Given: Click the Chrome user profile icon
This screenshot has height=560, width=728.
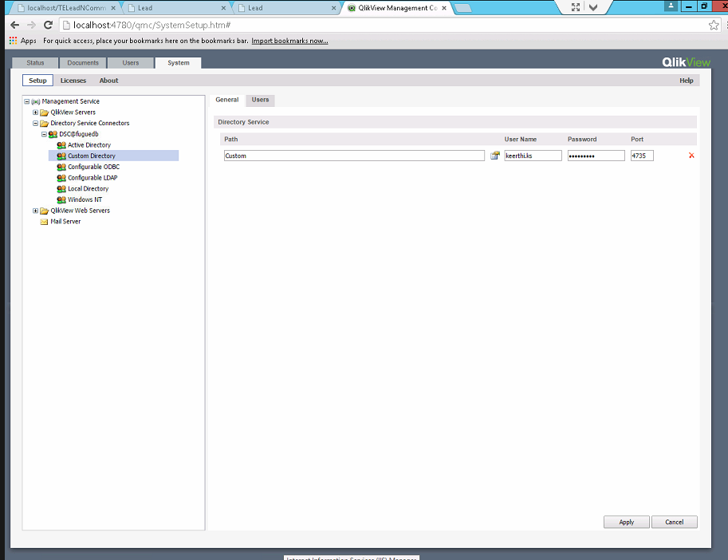Looking at the screenshot, I should [x=671, y=6].
